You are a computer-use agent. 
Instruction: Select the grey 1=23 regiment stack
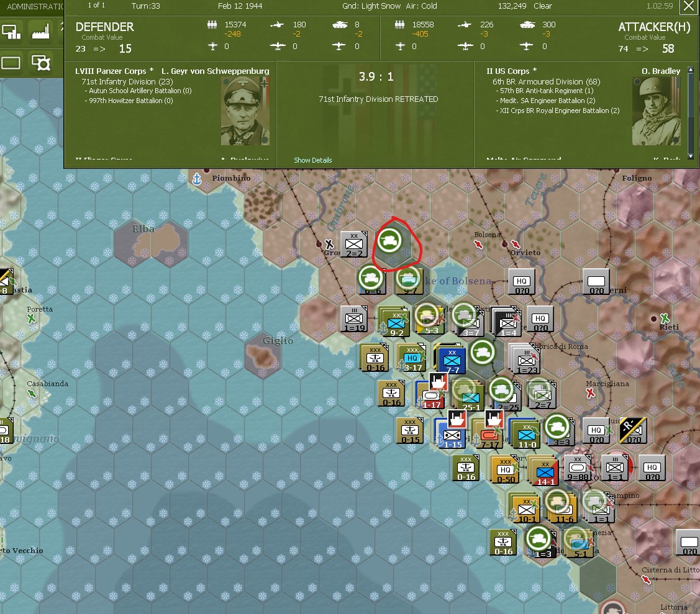pyautogui.click(x=526, y=360)
